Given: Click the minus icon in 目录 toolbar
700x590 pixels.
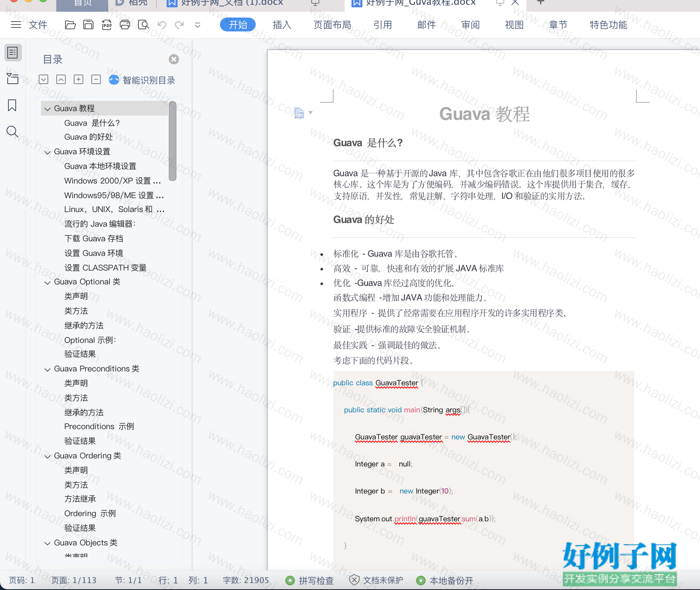Looking at the screenshot, I should 96,79.
